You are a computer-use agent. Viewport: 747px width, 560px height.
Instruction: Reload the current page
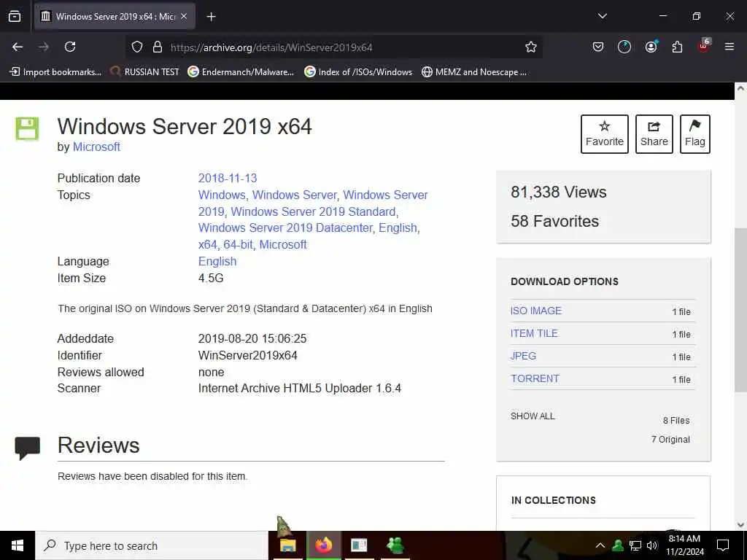pyautogui.click(x=70, y=47)
